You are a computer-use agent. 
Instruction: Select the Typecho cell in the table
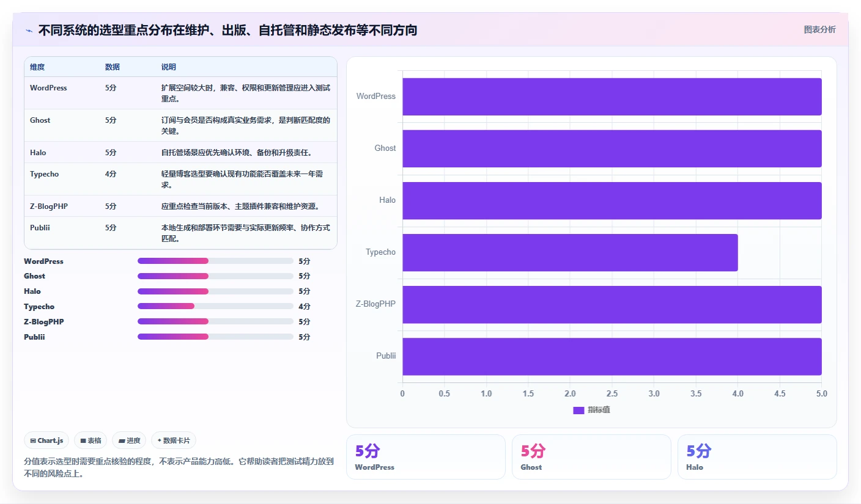click(45, 174)
